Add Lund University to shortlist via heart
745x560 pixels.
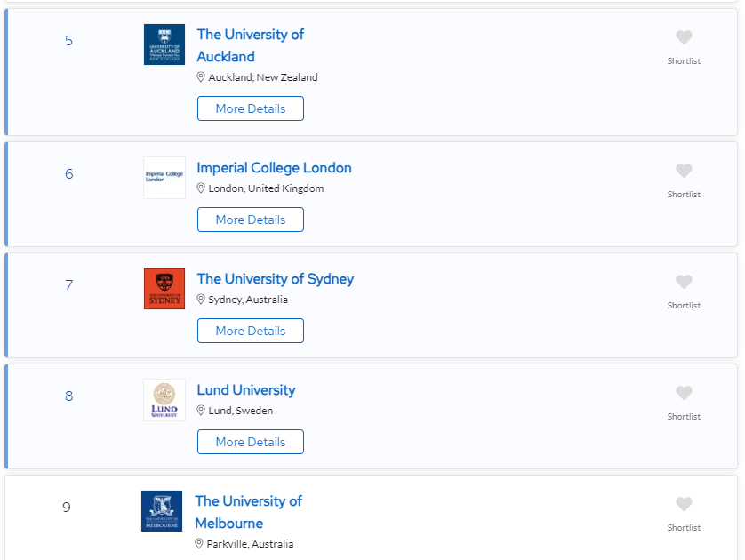tap(684, 393)
